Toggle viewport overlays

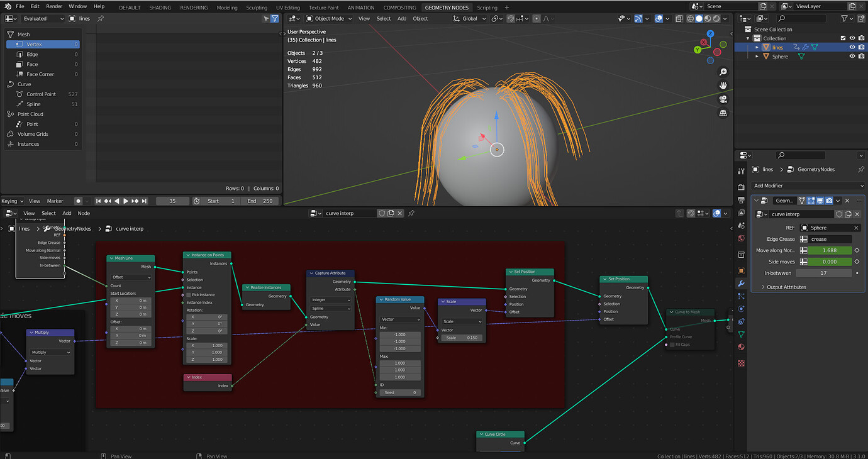pyautogui.click(x=659, y=19)
